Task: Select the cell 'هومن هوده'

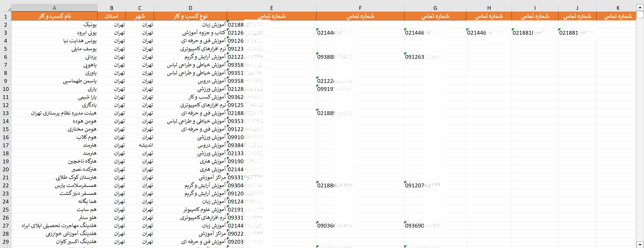Action: [x=54, y=121]
